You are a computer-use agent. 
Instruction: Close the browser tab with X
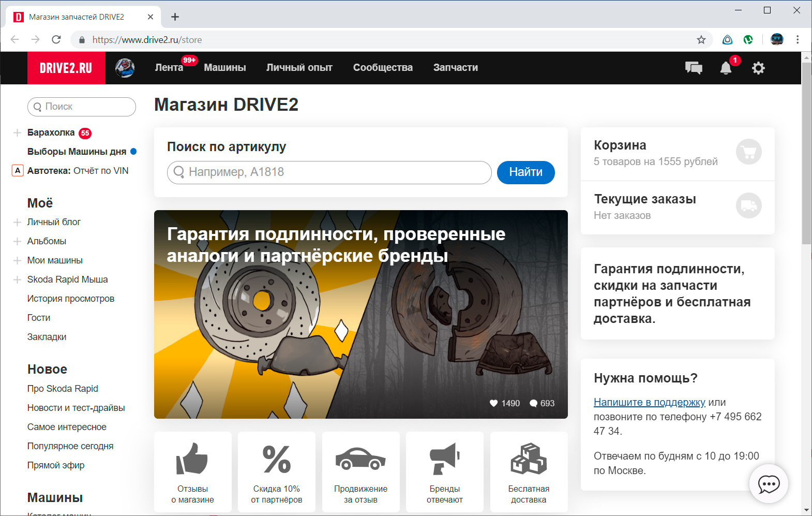coord(151,17)
